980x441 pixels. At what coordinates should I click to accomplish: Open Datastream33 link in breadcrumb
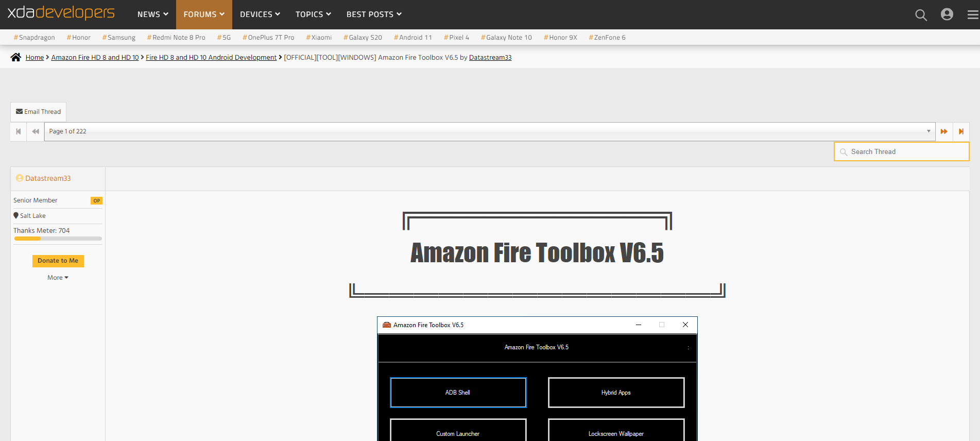(490, 57)
